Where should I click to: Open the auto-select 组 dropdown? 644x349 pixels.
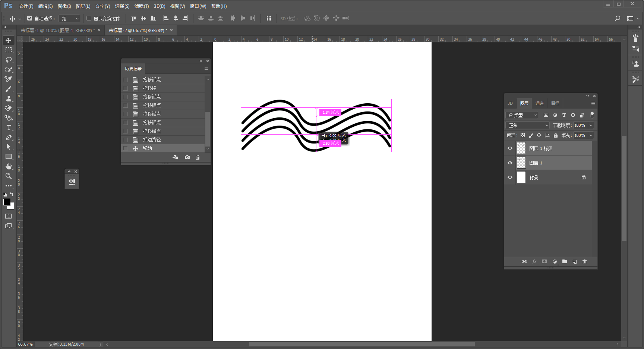70,18
